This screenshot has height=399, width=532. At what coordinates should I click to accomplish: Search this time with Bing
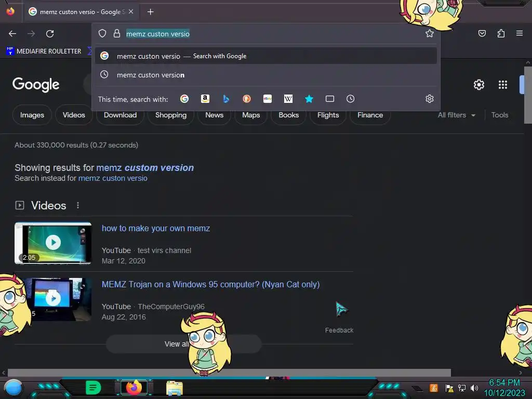point(226,99)
